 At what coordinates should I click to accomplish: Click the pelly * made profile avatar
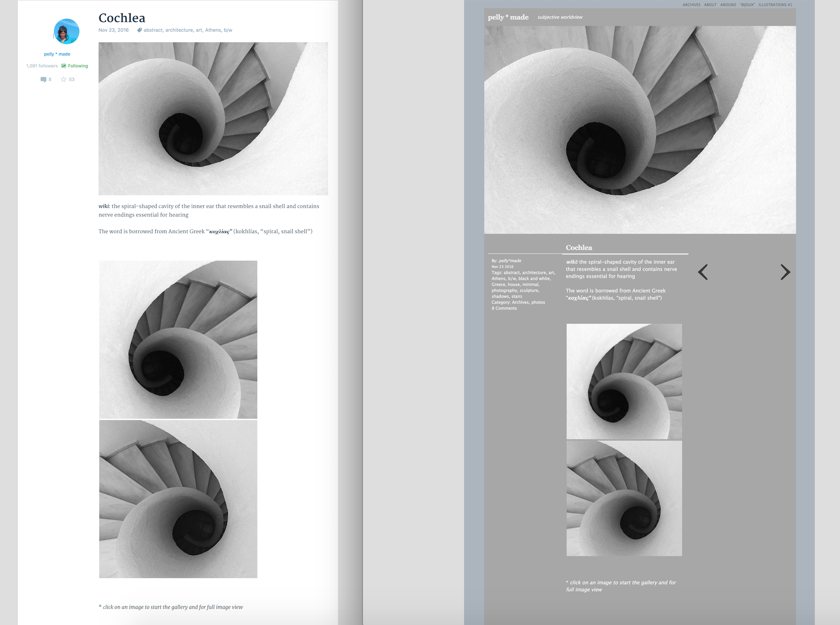pos(66,31)
